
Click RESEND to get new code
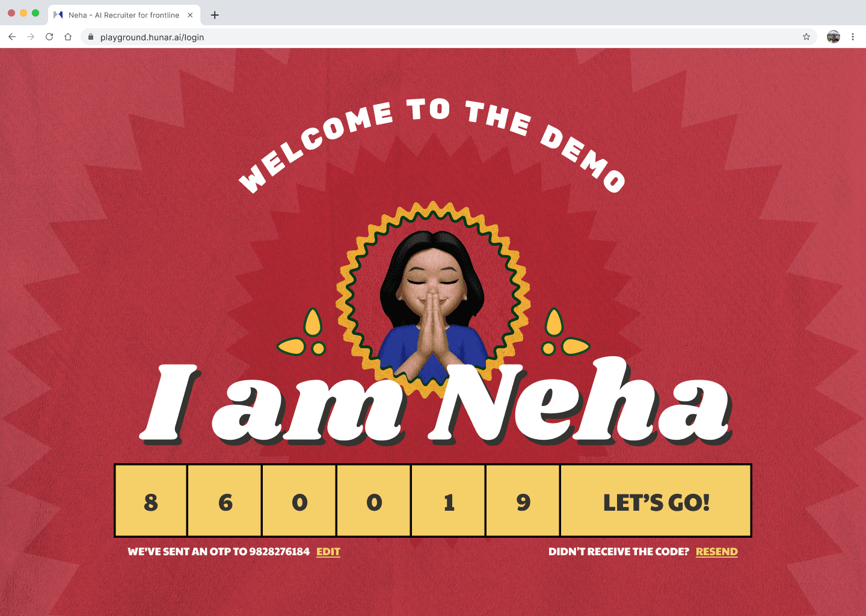717,552
